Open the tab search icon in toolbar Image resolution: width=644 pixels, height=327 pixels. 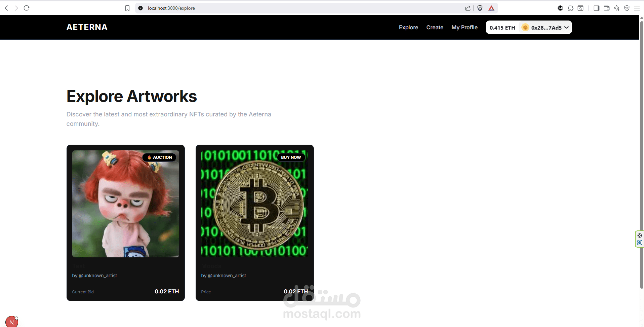580,8
